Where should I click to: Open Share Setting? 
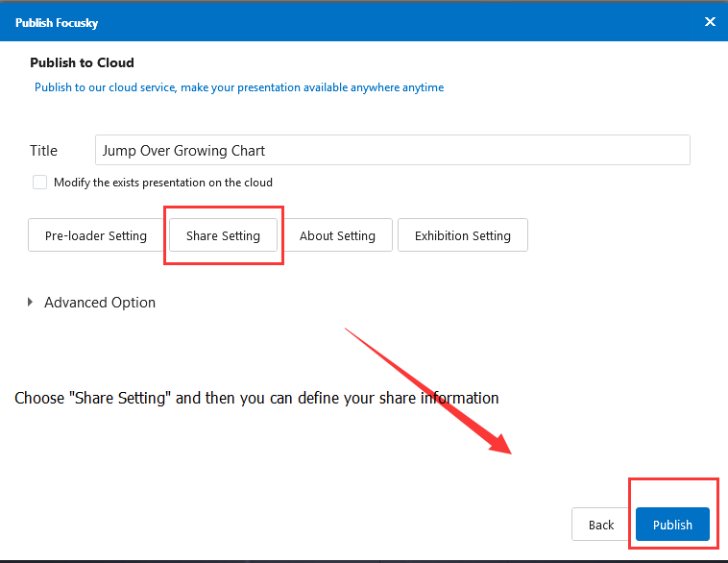click(223, 235)
